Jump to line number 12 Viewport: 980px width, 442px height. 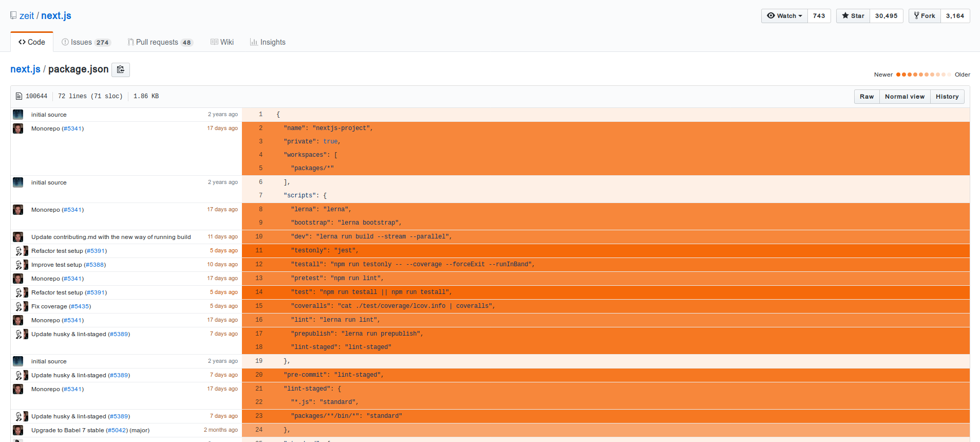tap(259, 264)
